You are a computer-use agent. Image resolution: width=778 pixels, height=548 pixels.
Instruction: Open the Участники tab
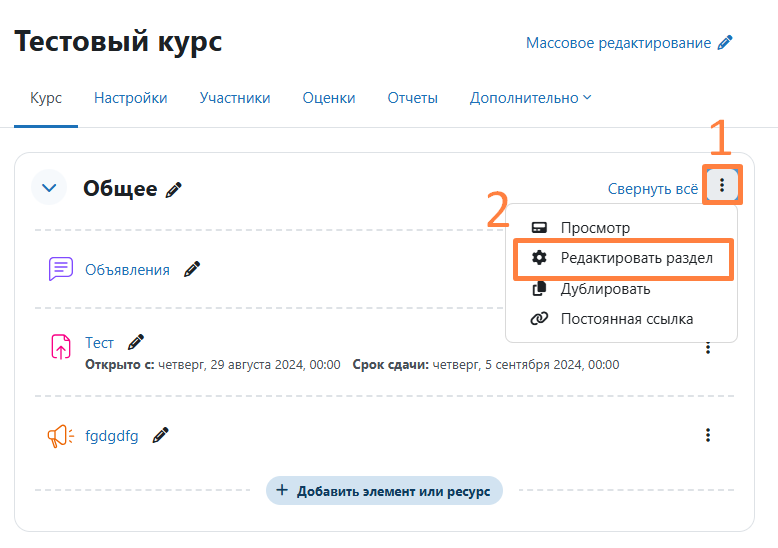point(235,98)
